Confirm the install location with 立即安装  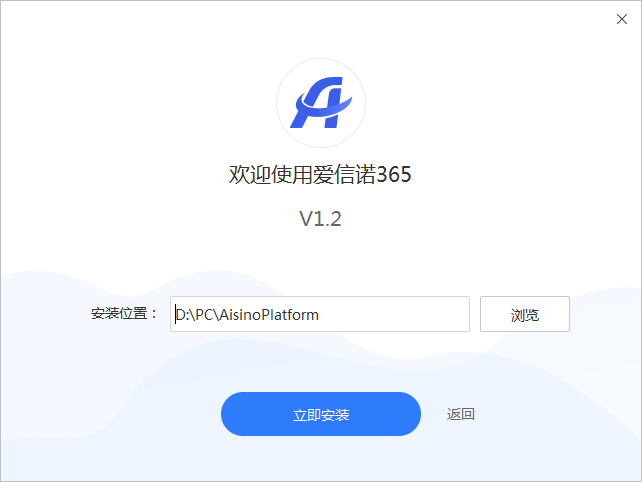point(321,414)
